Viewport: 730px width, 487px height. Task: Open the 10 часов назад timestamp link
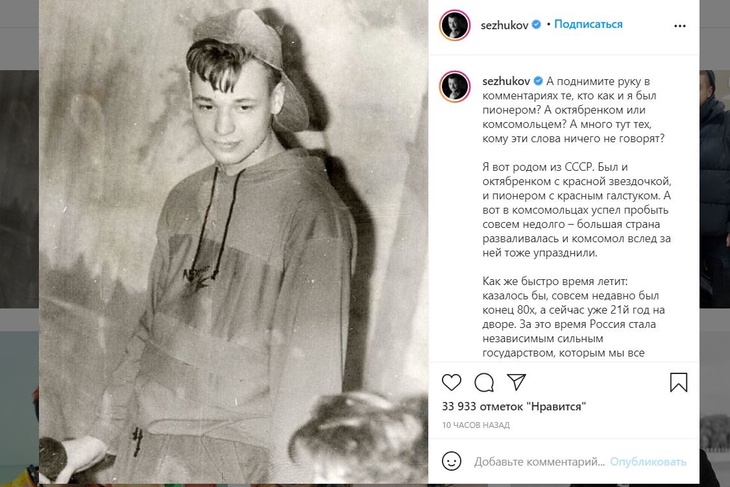476,425
